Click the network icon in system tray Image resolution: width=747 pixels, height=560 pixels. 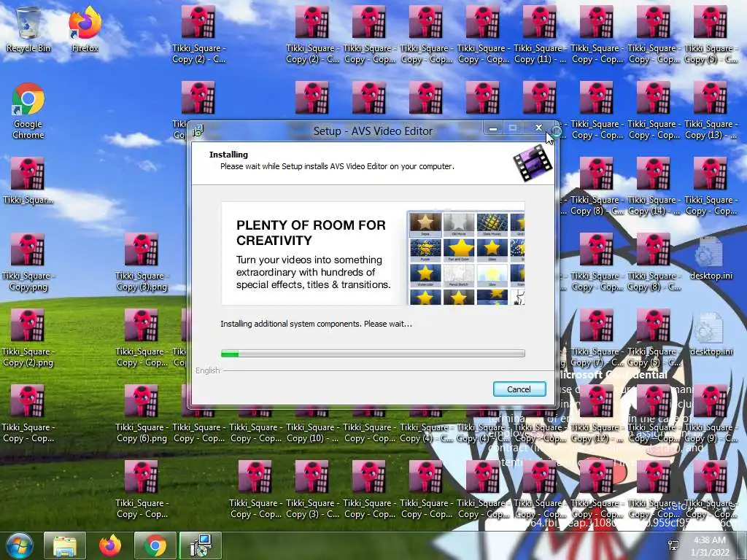(x=673, y=545)
